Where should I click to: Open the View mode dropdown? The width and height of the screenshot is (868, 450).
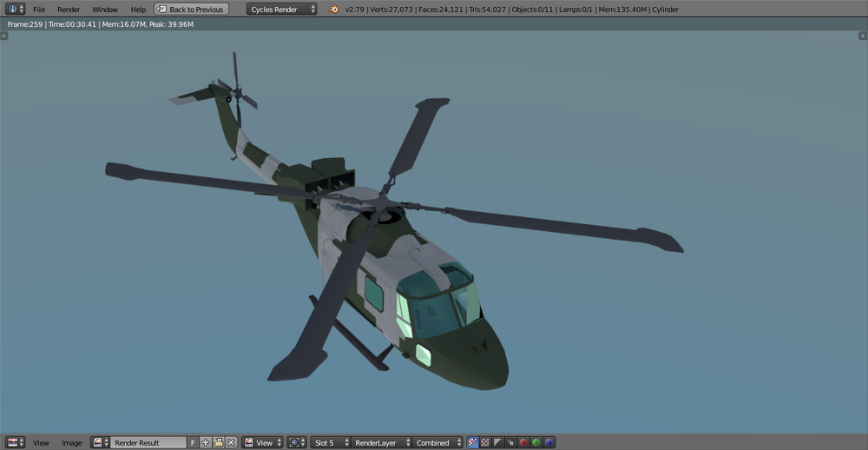pyautogui.click(x=262, y=442)
